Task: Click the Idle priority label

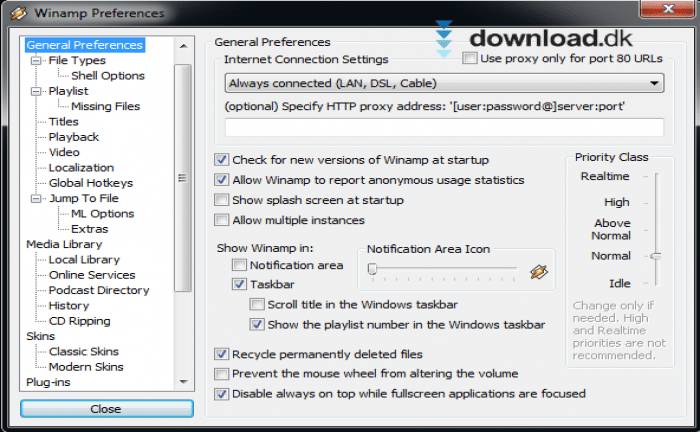Action: 620,283
